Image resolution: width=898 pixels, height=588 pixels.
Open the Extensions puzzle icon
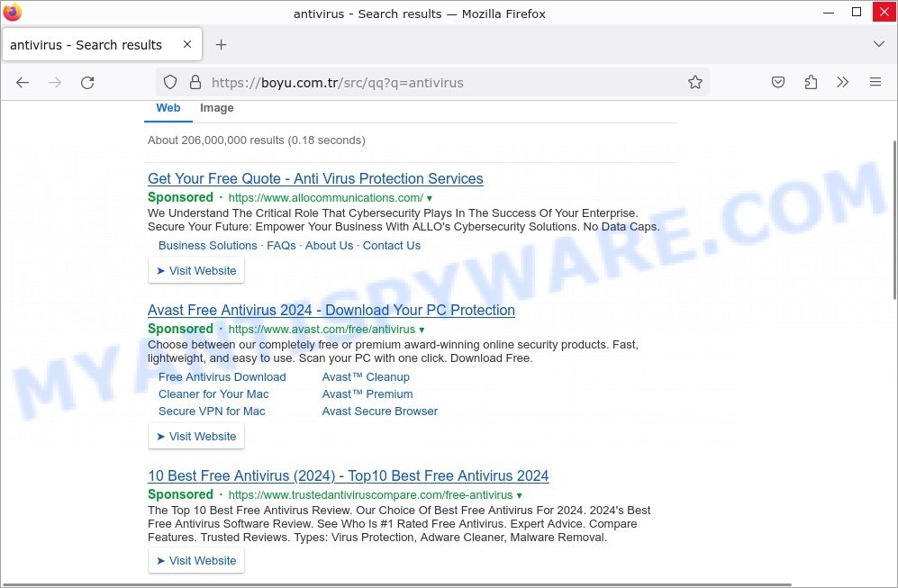811,83
